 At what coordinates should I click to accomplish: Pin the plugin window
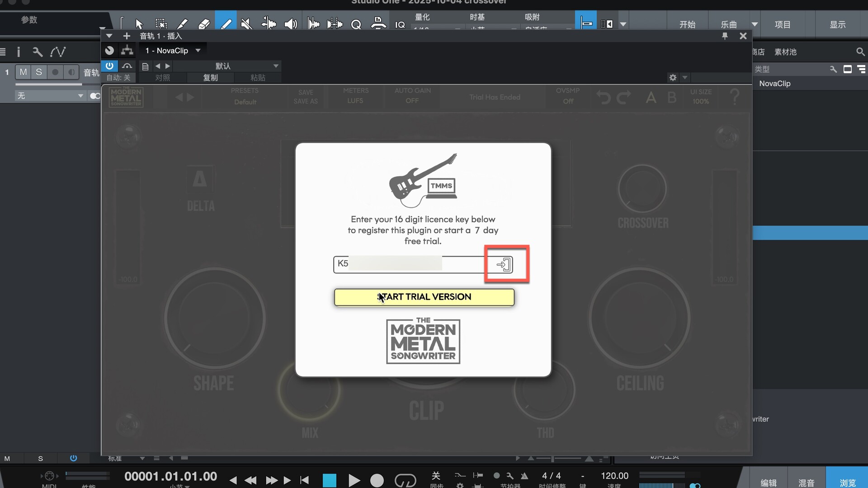pyautogui.click(x=725, y=36)
